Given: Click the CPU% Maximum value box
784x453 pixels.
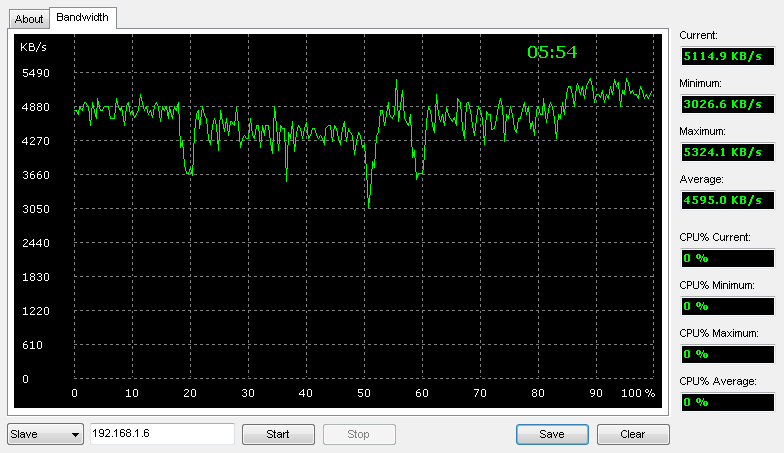Looking at the screenshot, I should (728, 354).
